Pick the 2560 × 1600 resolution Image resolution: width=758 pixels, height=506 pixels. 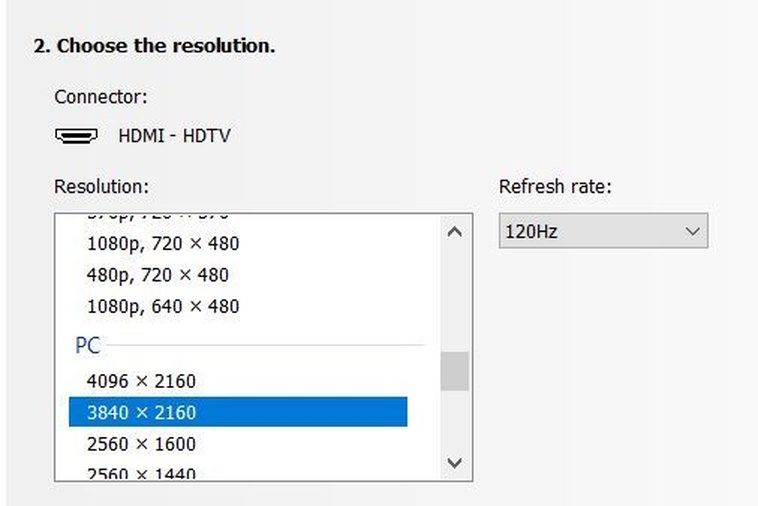[141, 443]
